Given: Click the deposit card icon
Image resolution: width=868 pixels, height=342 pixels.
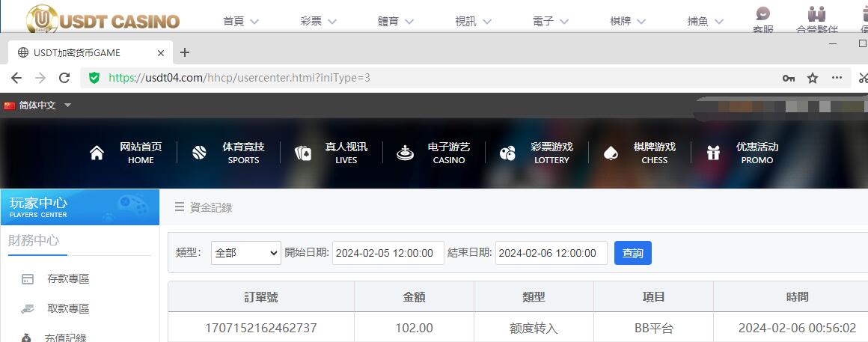Looking at the screenshot, I should click(28, 279).
